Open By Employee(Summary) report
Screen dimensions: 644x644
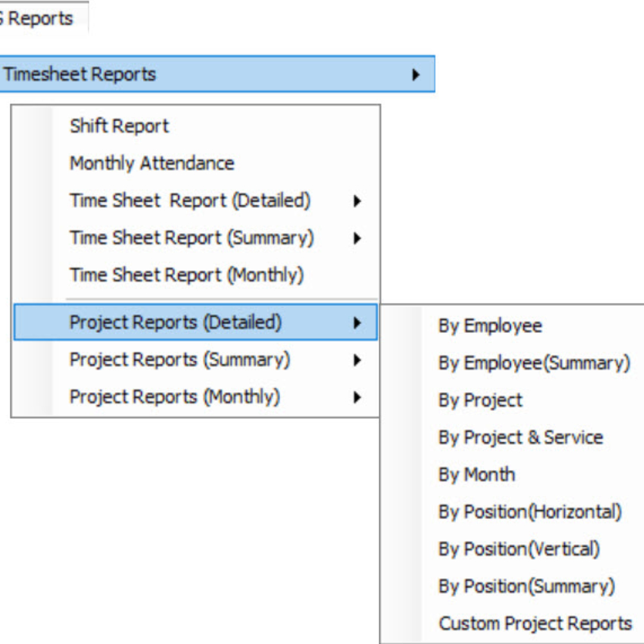534,363
